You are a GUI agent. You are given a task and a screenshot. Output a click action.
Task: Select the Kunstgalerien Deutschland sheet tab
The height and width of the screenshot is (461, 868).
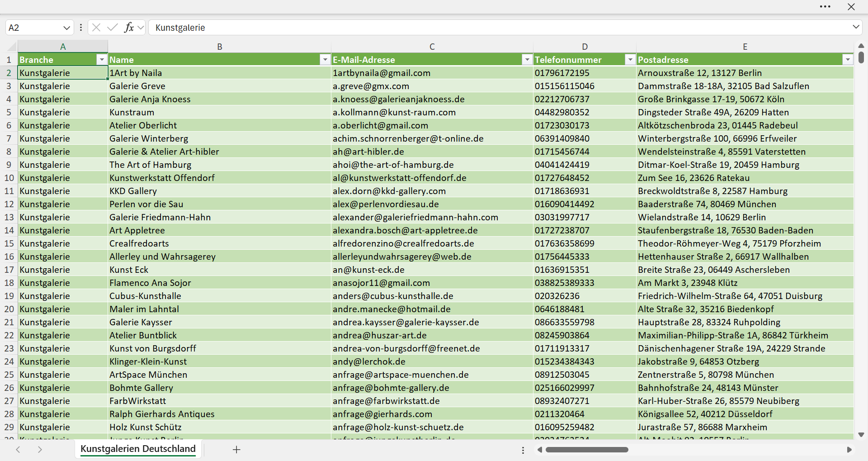pyautogui.click(x=138, y=449)
